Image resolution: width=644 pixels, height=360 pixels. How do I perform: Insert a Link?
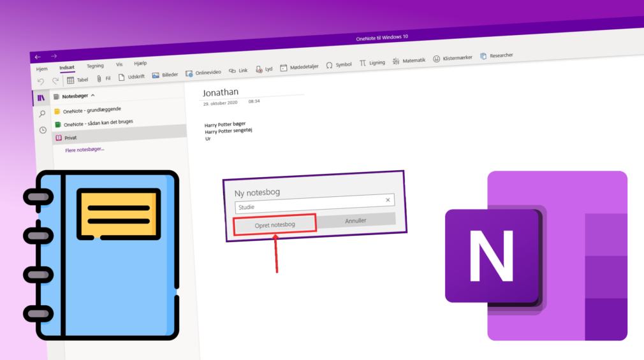pos(238,71)
